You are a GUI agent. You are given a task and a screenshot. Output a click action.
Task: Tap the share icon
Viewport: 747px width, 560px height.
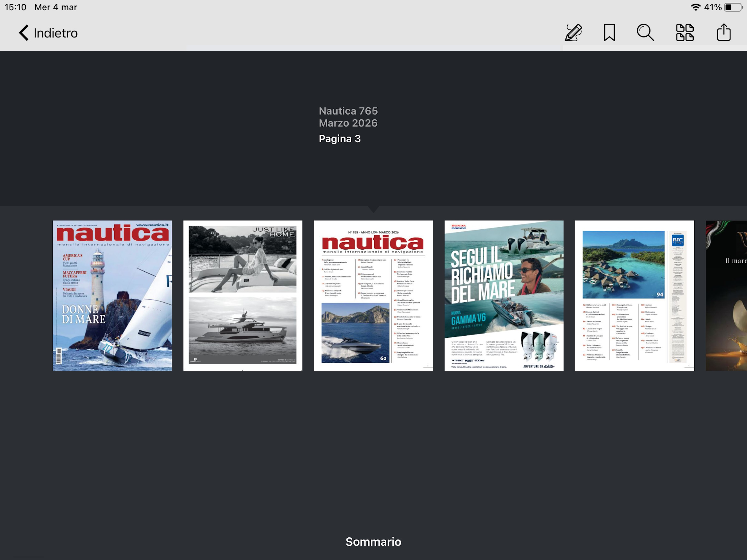coord(723,33)
